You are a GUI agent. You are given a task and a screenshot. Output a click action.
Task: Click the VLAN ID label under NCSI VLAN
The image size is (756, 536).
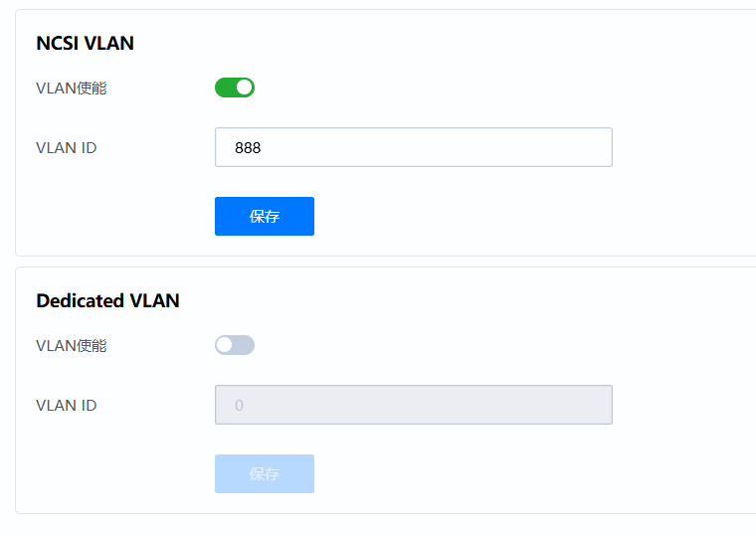click(66, 148)
